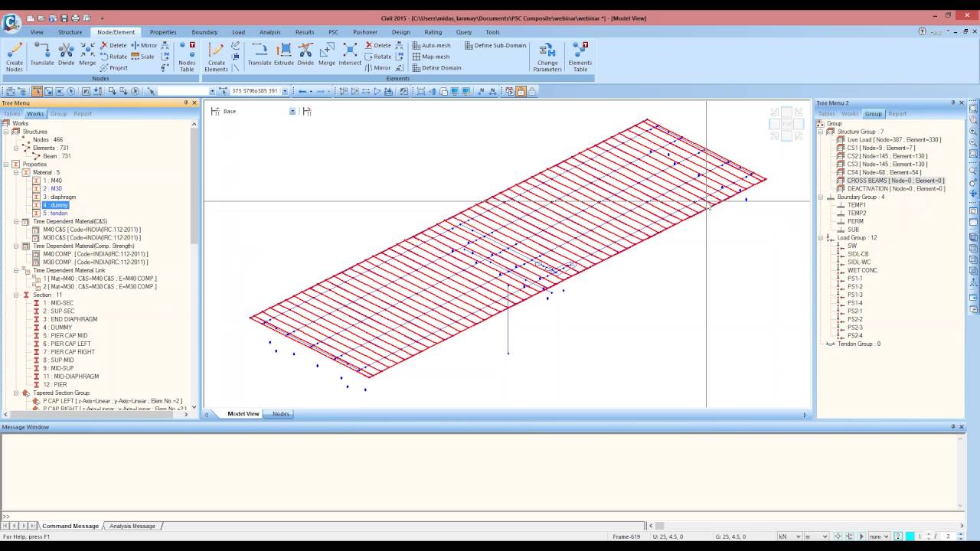The width and height of the screenshot is (980, 551).
Task: Open the Boundary ribbon tab
Action: pyautogui.click(x=204, y=32)
